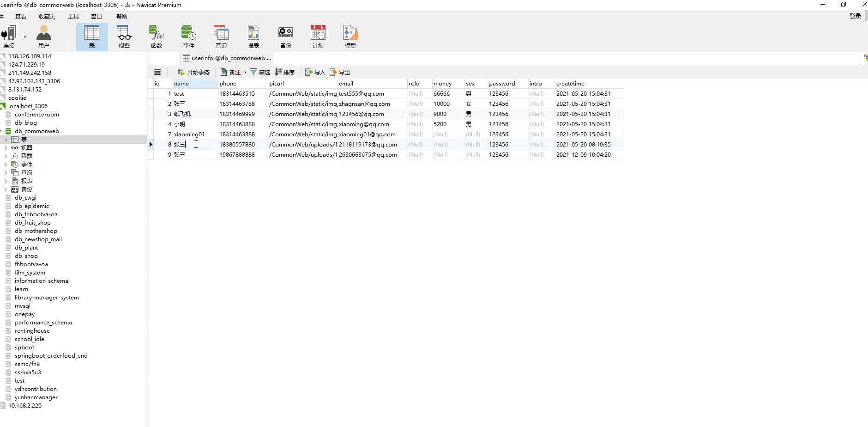Viewport: 868px width, 427px height.
Task: Select the conferenceroom database
Action: point(37,115)
